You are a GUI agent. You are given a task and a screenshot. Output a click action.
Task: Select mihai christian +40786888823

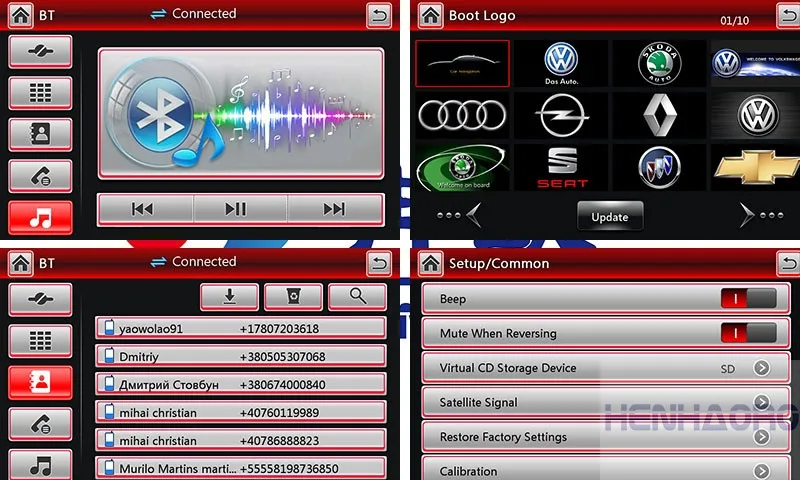[x=240, y=440]
